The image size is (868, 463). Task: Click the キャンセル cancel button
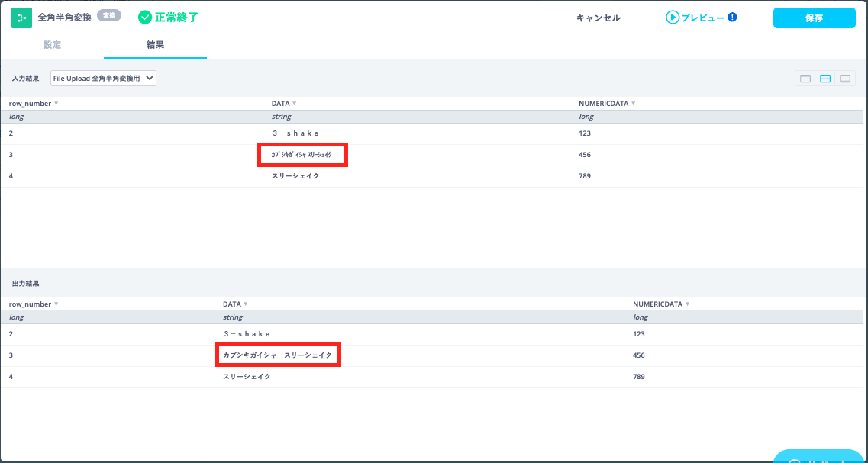(x=598, y=18)
